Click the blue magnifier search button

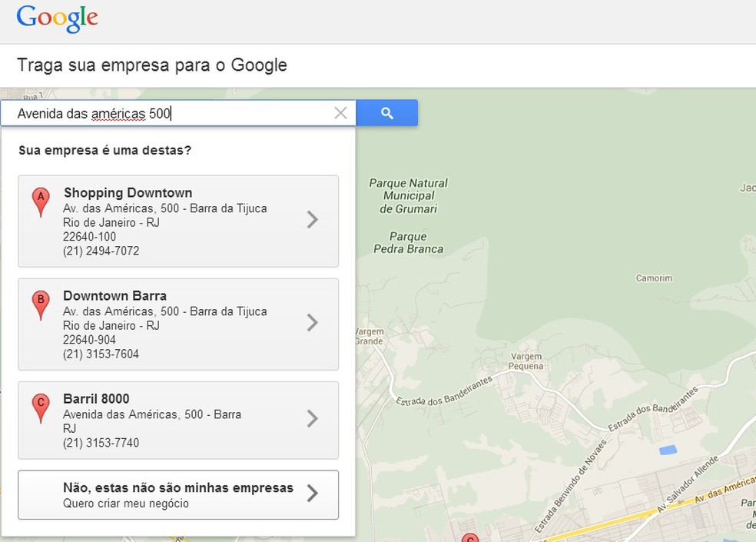[386, 113]
